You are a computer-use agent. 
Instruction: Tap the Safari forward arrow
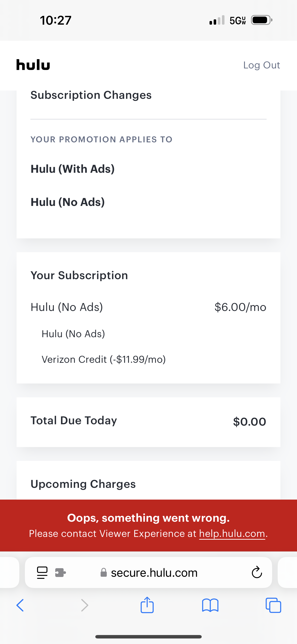[84, 606]
